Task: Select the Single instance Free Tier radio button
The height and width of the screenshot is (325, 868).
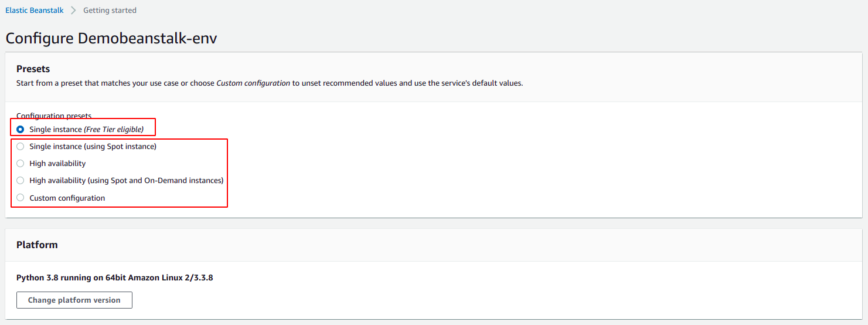Action: [21, 129]
